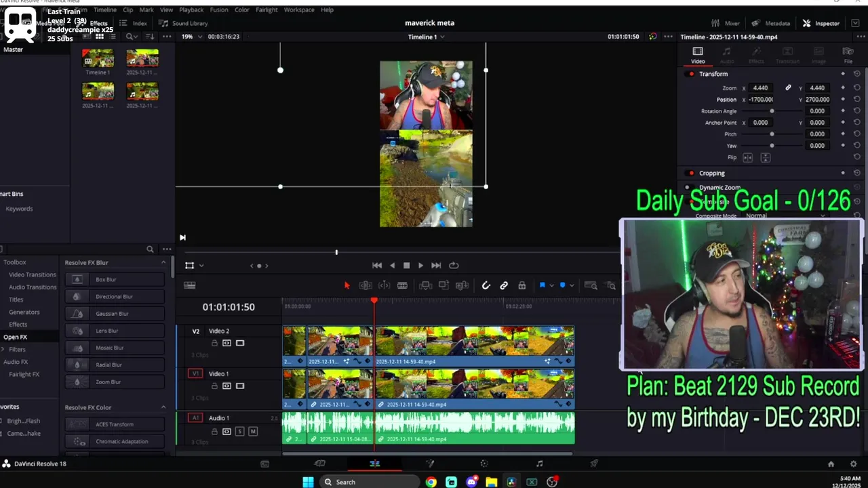Open the Mixer panel
This screenshot has height=488, width=868.
pyautogui.click(x=725, y=23)
